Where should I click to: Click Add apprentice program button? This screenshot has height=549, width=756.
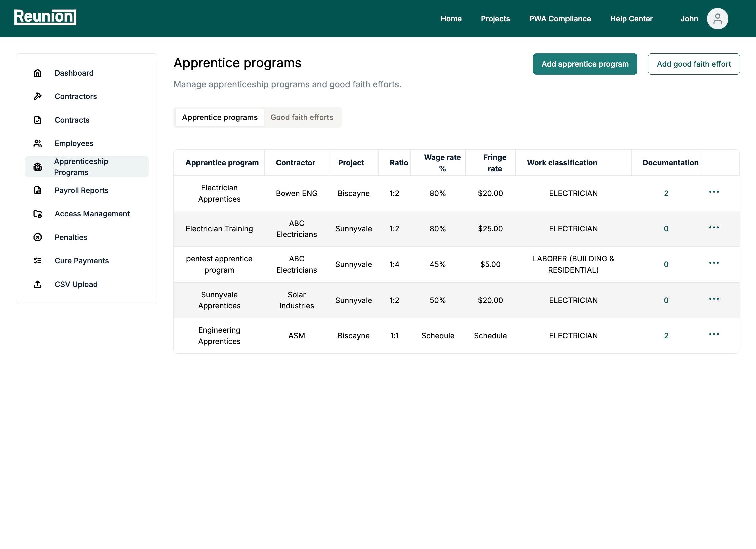585,64
